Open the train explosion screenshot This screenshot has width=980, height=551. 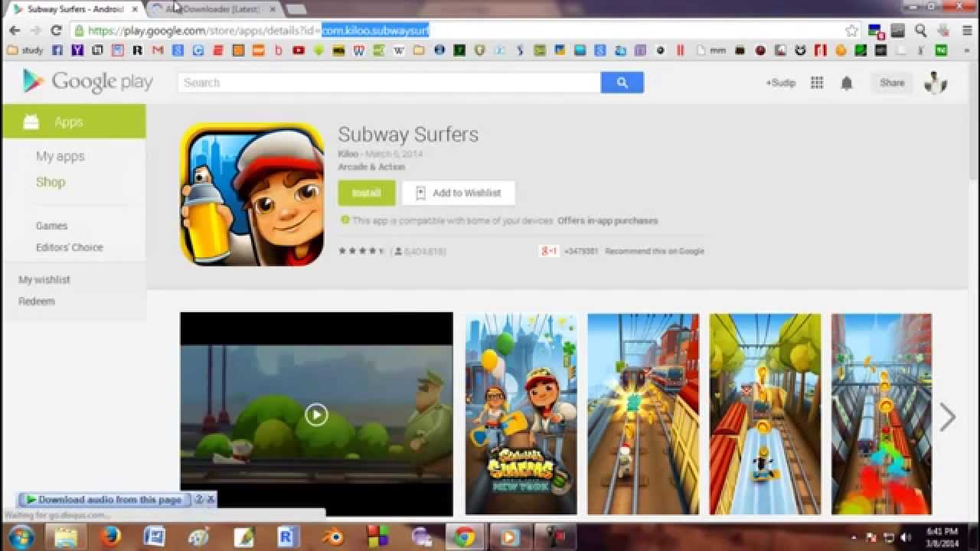click(643, 413)
